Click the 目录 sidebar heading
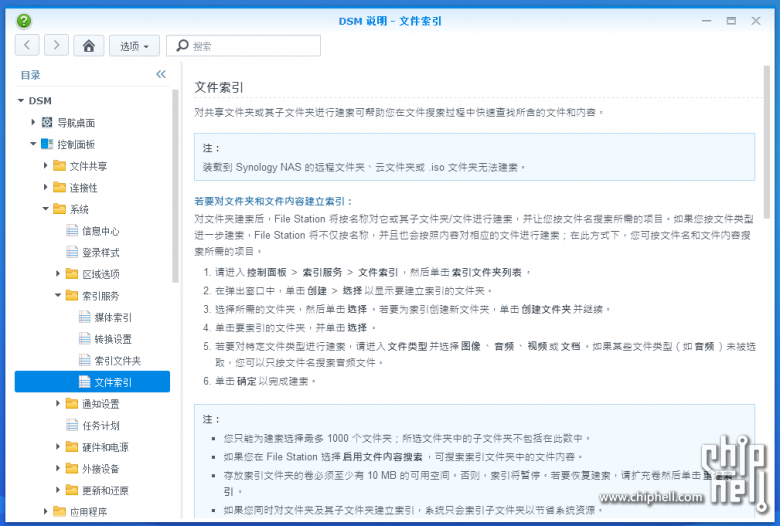Screen dimensions: 780x526 [30, 75]
